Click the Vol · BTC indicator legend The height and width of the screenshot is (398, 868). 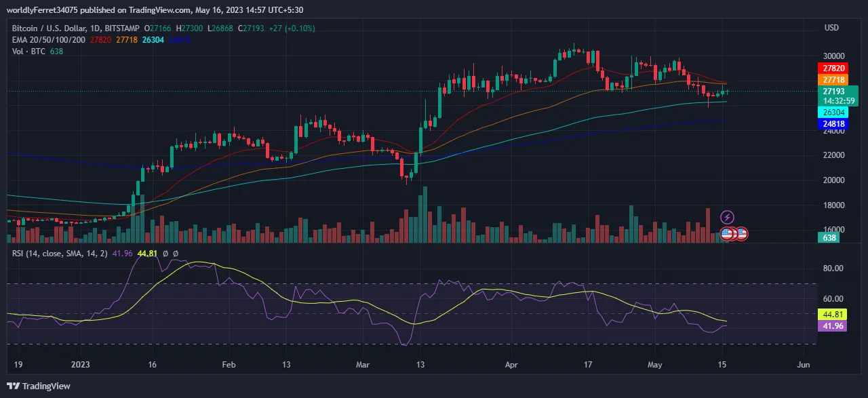tap(30, 52)
